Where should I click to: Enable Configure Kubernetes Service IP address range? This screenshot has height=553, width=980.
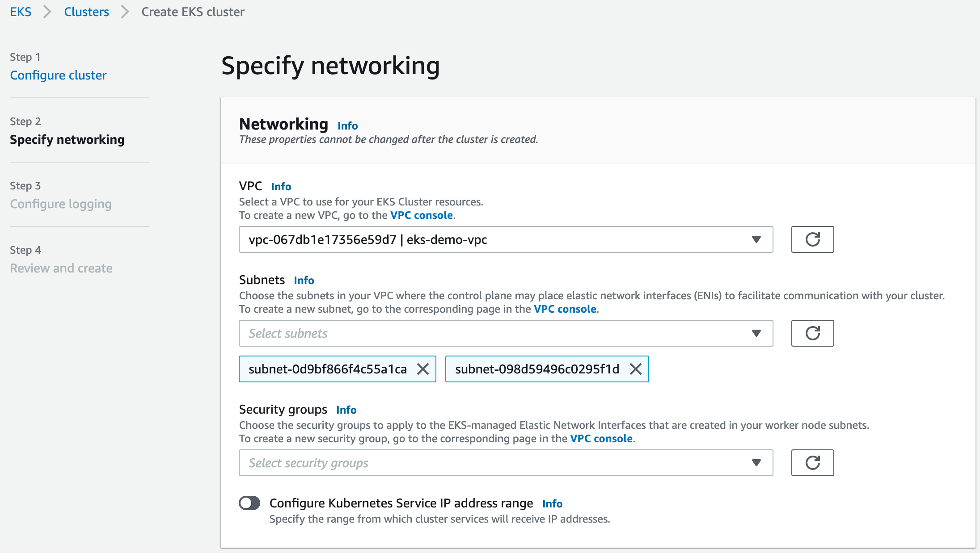tap(249, 503)
